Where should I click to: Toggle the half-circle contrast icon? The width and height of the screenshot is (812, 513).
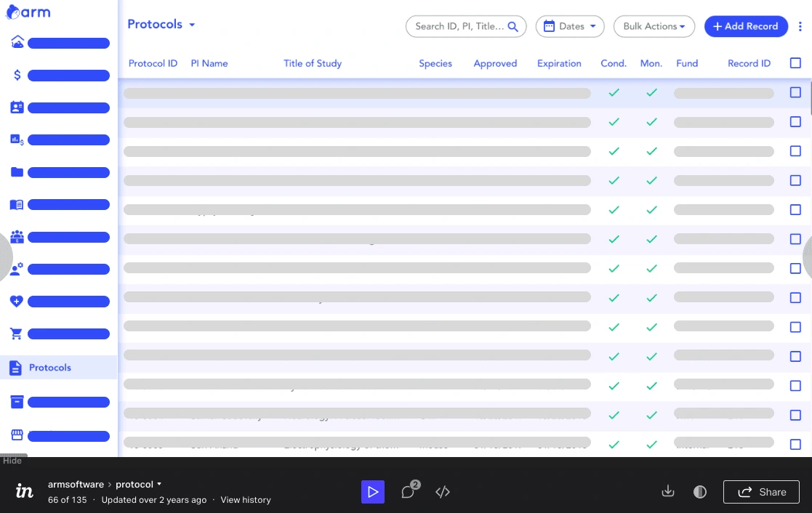click(700, 492)
